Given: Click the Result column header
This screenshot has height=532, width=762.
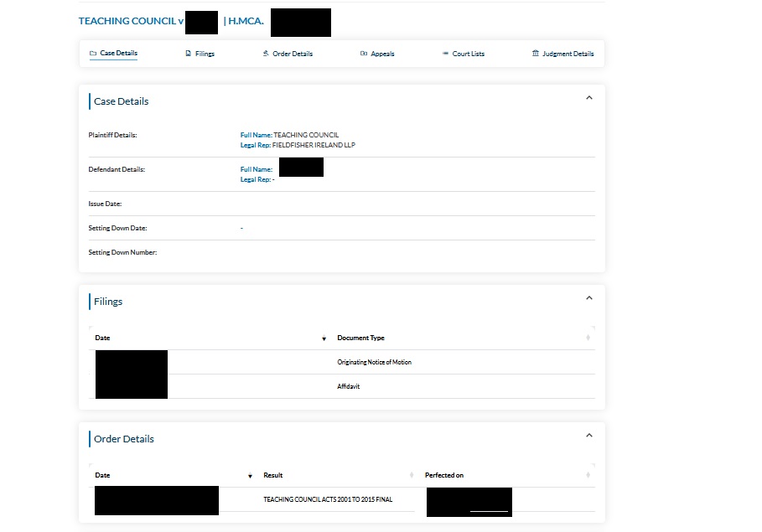Looking at the screenshot, I should point(273,475).
